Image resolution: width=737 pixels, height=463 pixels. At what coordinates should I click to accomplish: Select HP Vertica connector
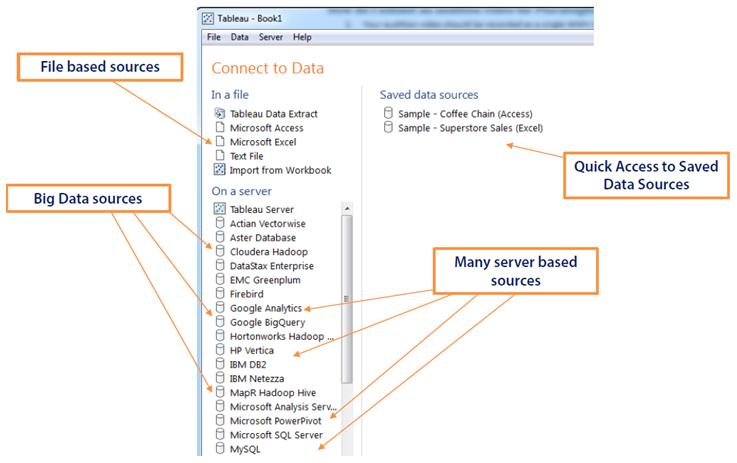tap(251, 351)
